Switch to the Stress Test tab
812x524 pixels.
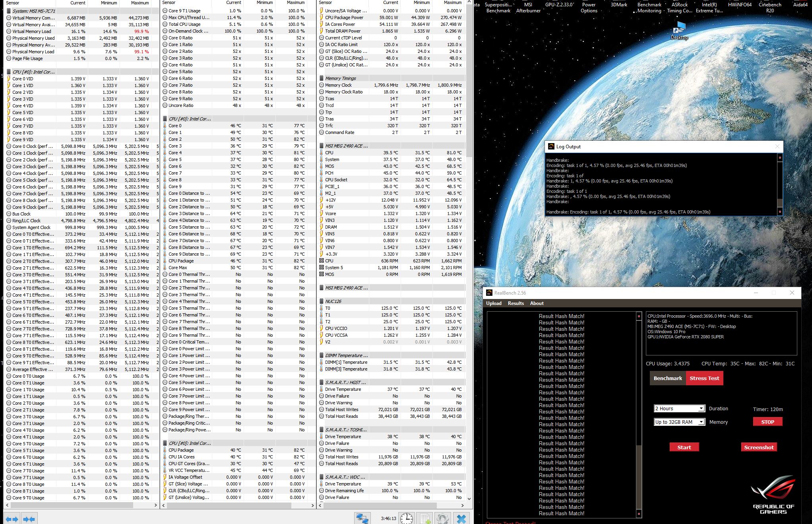704,378
